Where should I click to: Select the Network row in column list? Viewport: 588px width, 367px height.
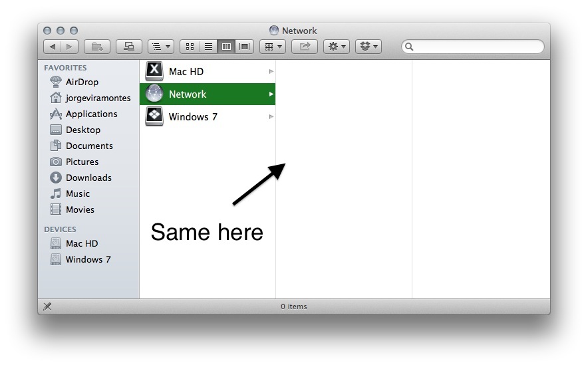pyautogui.click(x=208, y=94)
